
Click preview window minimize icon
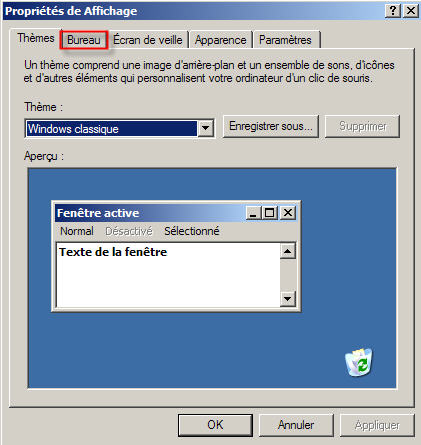[x=253, y=213]
